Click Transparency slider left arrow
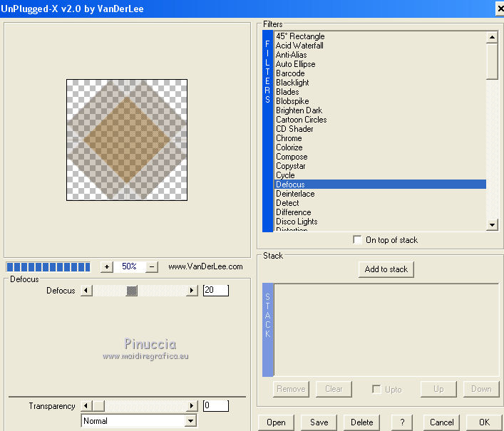Screen dimensions: 504x431 click(86, 406)
